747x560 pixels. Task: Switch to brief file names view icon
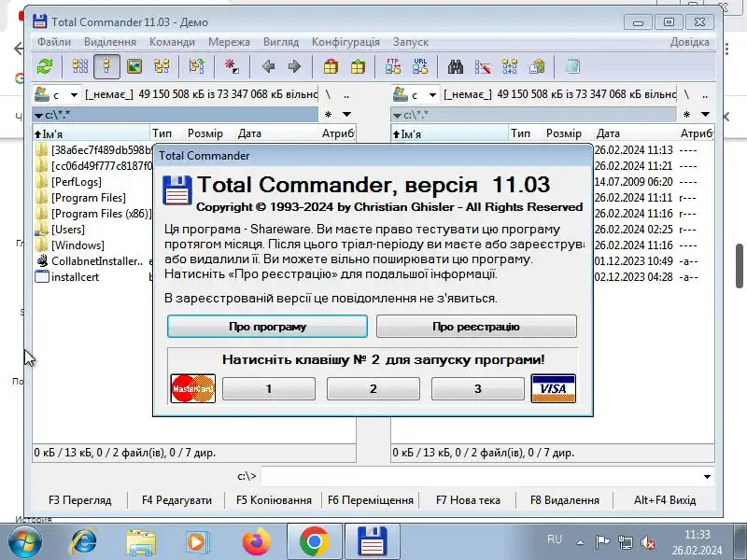80,66
